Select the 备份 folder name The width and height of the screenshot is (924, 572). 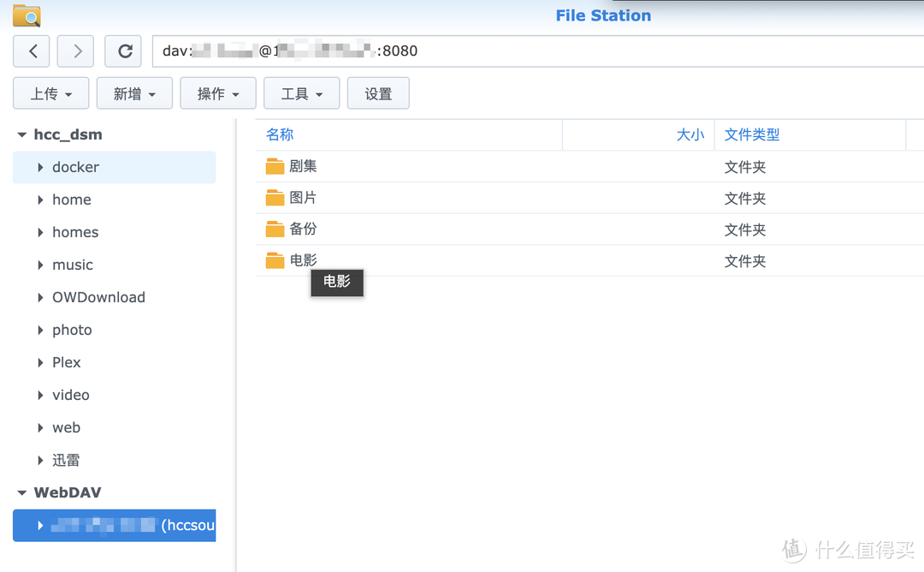303,229
